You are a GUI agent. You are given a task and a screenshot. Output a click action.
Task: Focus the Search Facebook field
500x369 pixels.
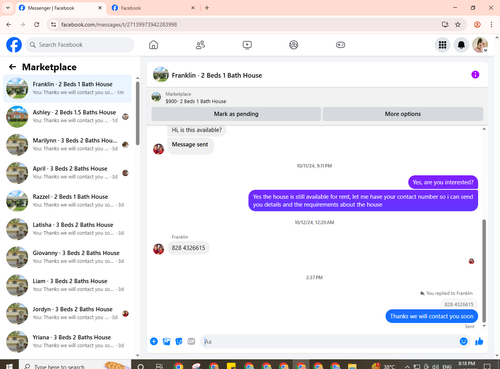(80, 45)
